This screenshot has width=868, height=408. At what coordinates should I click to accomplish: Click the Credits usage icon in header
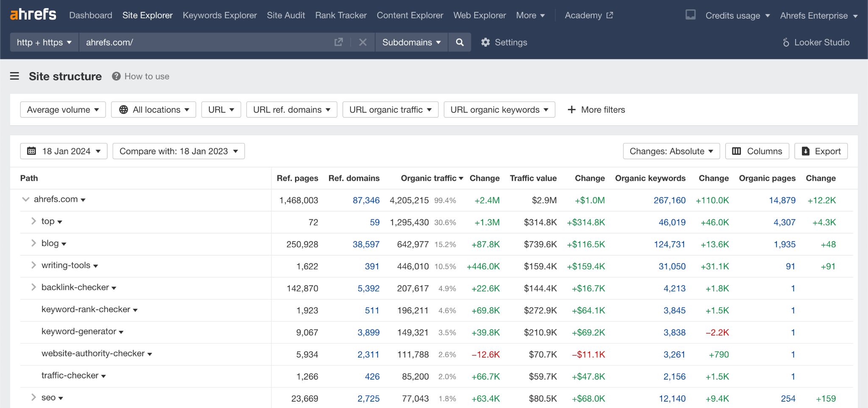coord(691,14)
